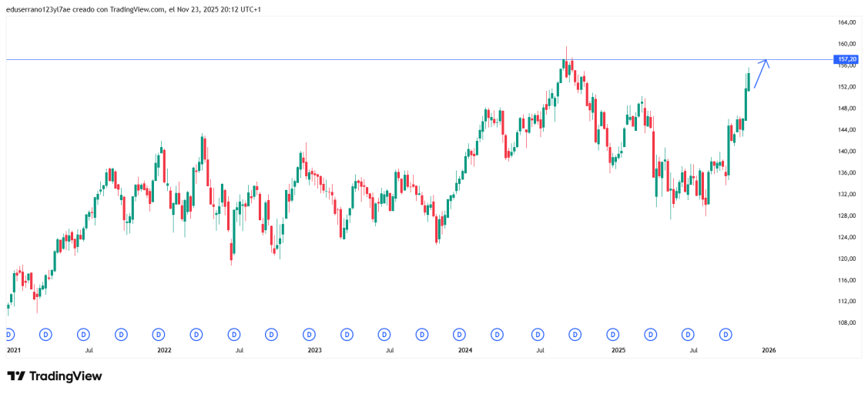Click the dividend marker above Jul 2021

click(x=83, y=335)
